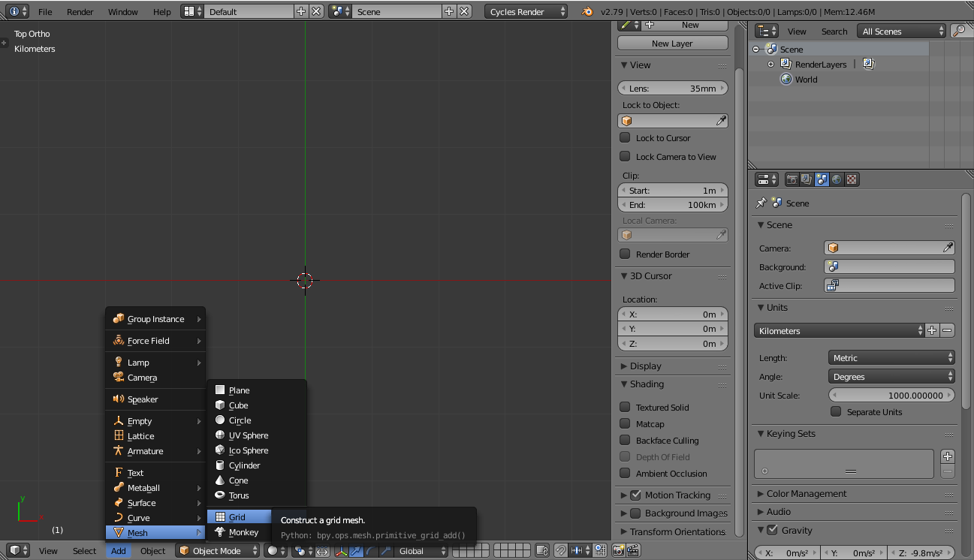Click the 3D View editor type icon
This screenshot has height=560, width=974.
click(18, 550)
